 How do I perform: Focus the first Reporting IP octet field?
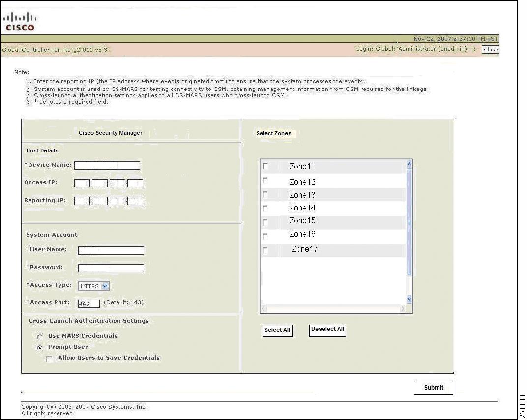tap(82, 201)
